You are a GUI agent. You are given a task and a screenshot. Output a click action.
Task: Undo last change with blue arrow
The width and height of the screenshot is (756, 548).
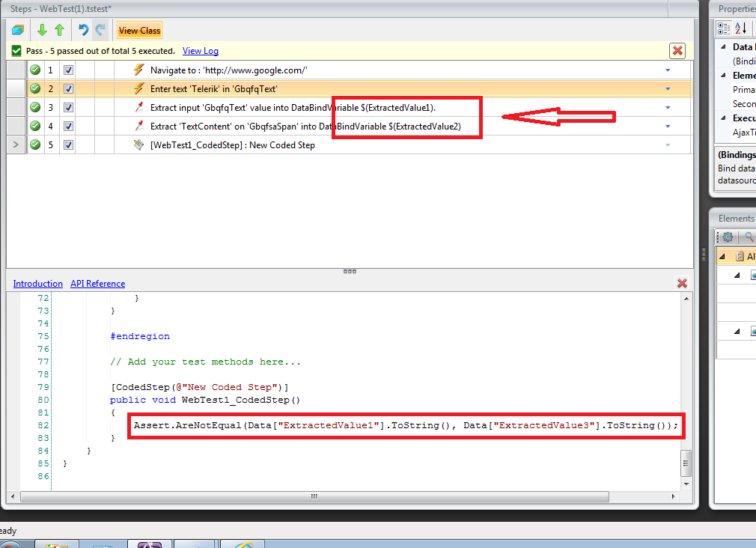[x=83, y=31]
